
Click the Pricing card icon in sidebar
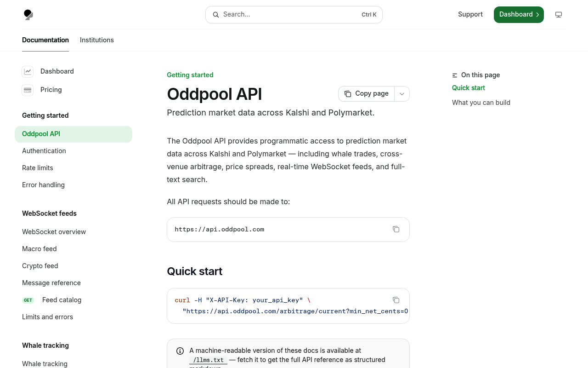pyautogui.click(x=28, y=90)
